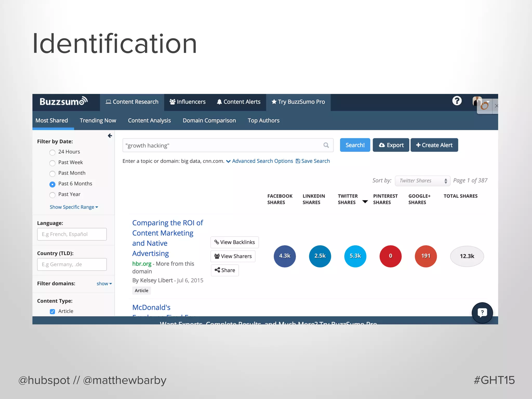Click the Export button
The height and width of the screenshot is (399, 532).
coord(391,145)
